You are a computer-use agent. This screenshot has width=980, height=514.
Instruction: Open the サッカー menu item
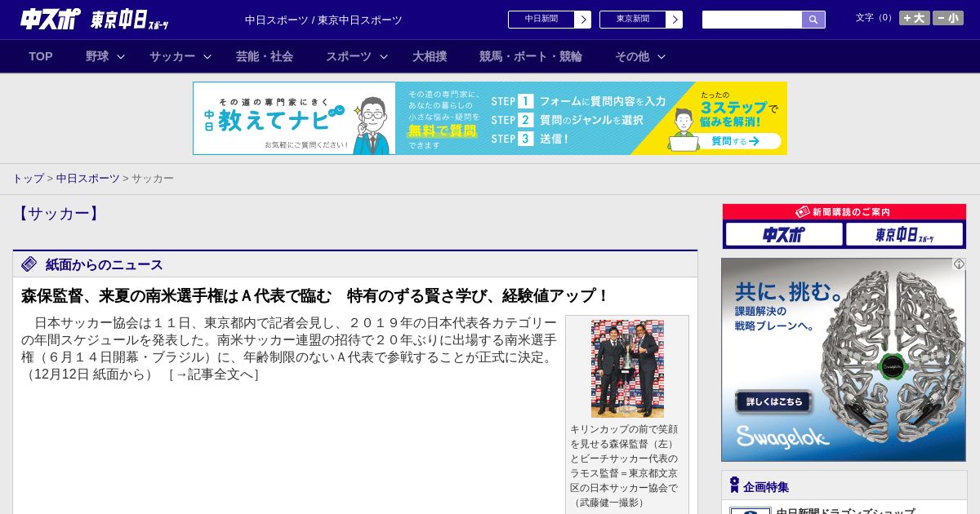pos(172,56)
